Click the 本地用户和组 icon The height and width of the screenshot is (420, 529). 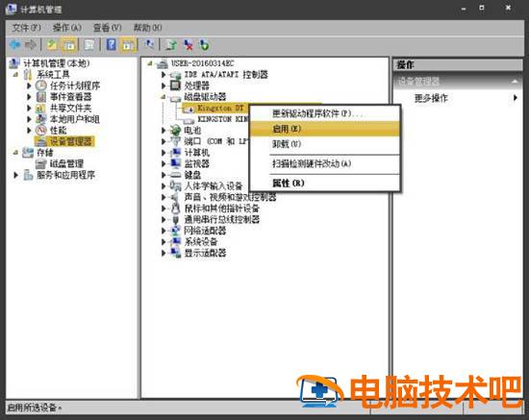[x=41, y=119]
